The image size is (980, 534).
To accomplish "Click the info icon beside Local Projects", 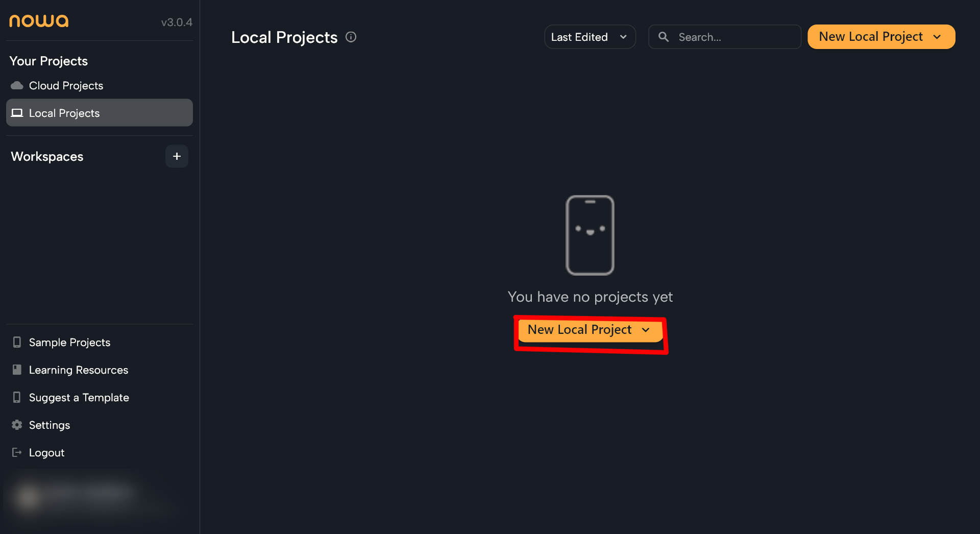I will (x=351, y=37).
